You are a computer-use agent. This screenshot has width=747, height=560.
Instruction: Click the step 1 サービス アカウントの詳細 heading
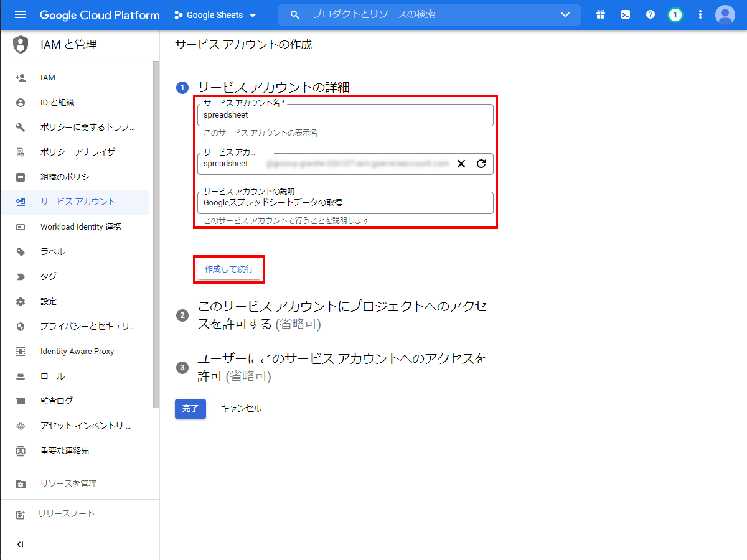pos(273,87)
